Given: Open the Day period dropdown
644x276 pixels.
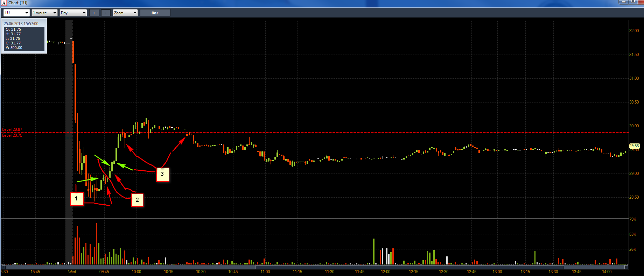Looking at the screenshot, I should pos(73,13).
